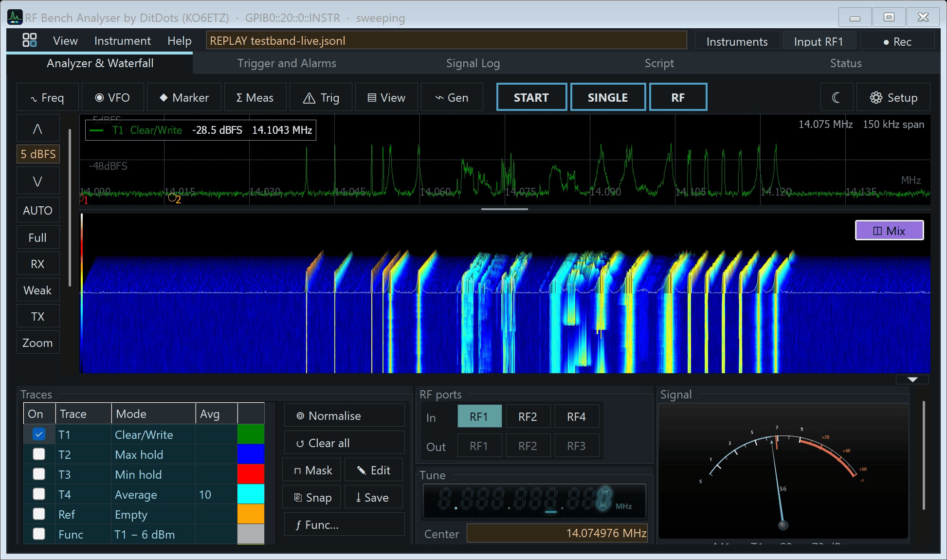
Task: Click the Center frequency 14.074976 MHz field
Action: pyautogui.click(x=557, y=533)
